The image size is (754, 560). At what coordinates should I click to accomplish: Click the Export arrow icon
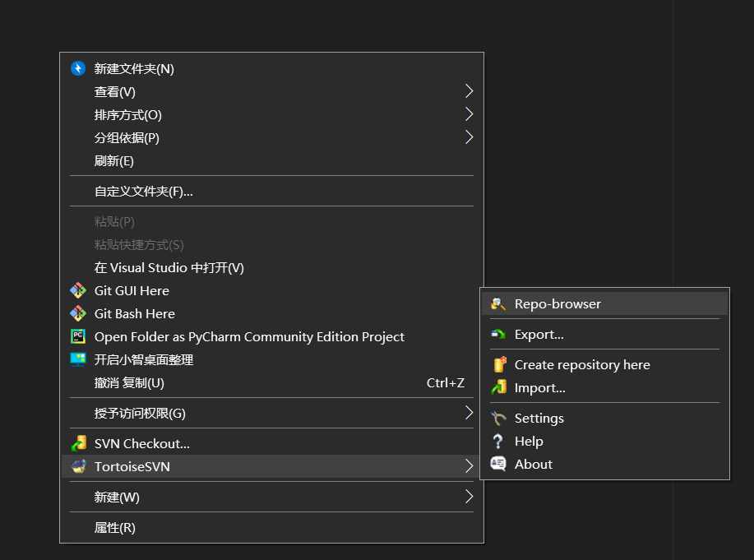498,335
